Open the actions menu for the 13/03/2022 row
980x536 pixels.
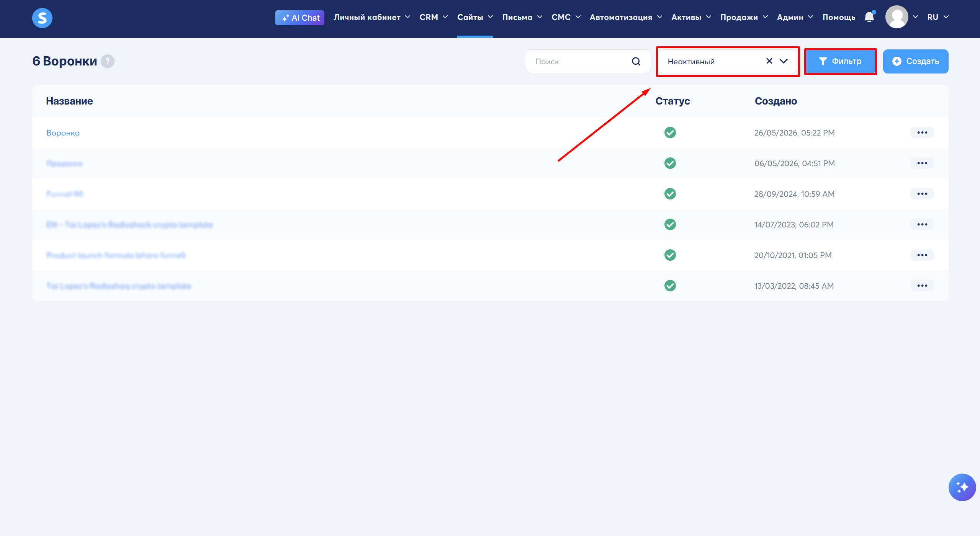pos(922,286)
